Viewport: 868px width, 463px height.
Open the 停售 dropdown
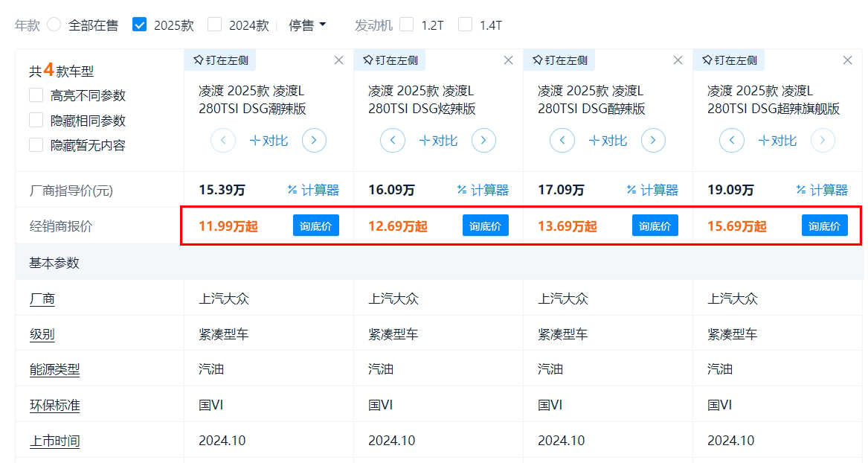click(x=307, y=25)
